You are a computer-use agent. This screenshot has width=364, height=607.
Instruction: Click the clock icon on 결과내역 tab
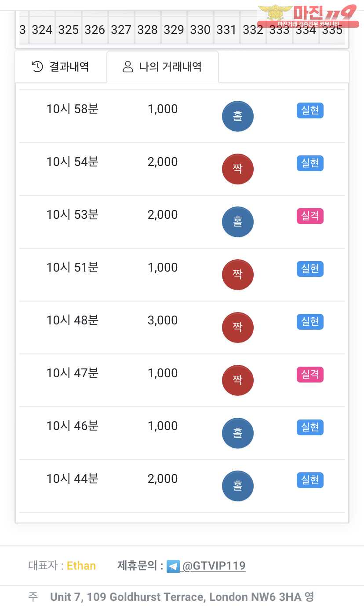[37, 66]
